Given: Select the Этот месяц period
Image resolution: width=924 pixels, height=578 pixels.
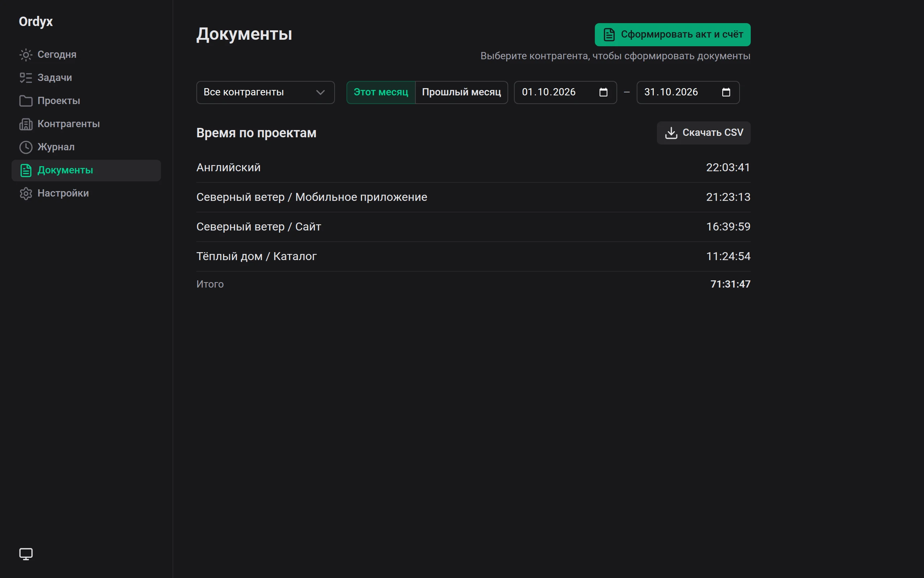Looking at the screenshot, I should 381,92.
